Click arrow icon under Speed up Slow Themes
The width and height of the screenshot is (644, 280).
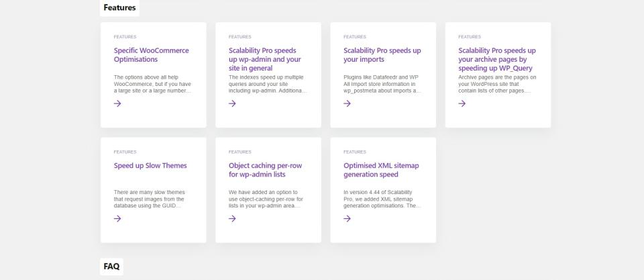117,218
